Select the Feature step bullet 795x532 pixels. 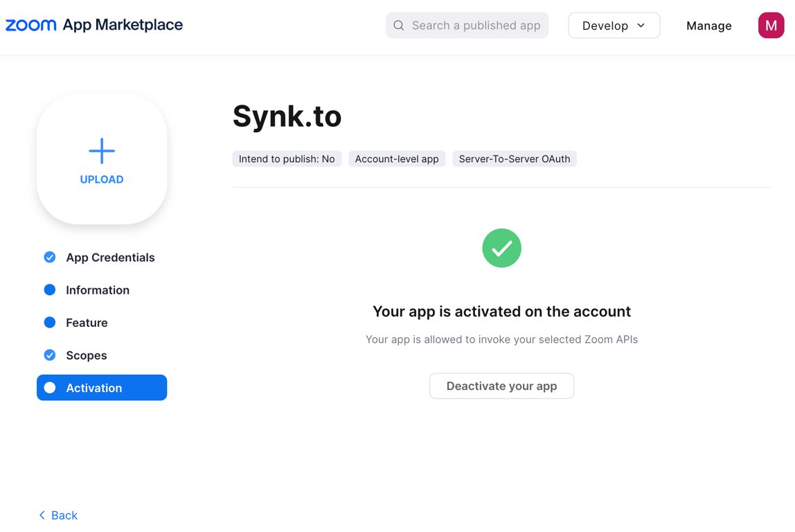click(50, 323)
